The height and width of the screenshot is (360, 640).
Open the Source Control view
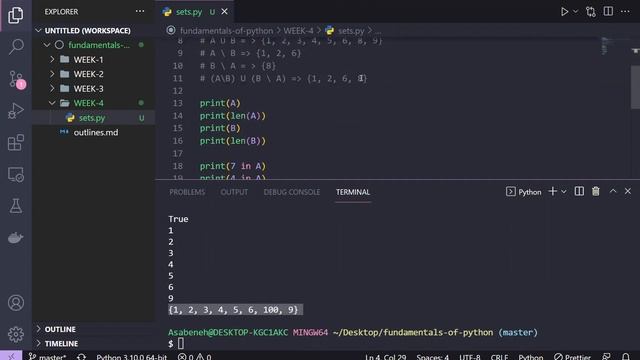(16, 79)
